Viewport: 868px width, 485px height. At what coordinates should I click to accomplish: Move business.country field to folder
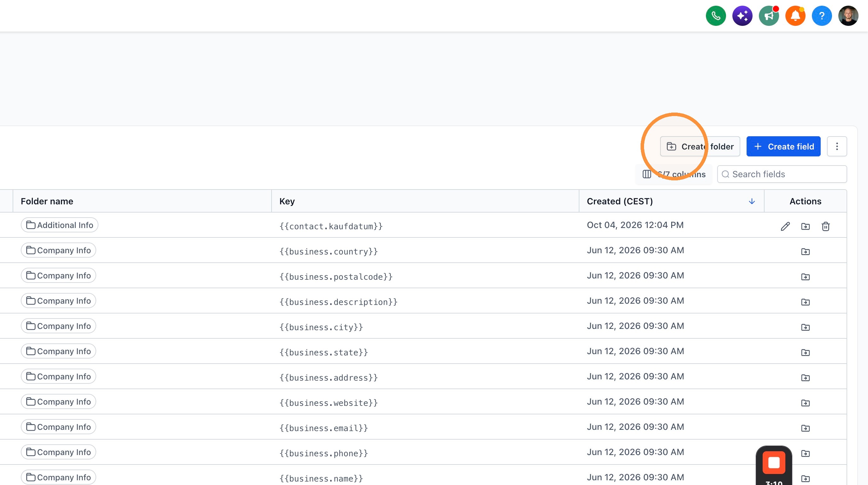point(806,252)
